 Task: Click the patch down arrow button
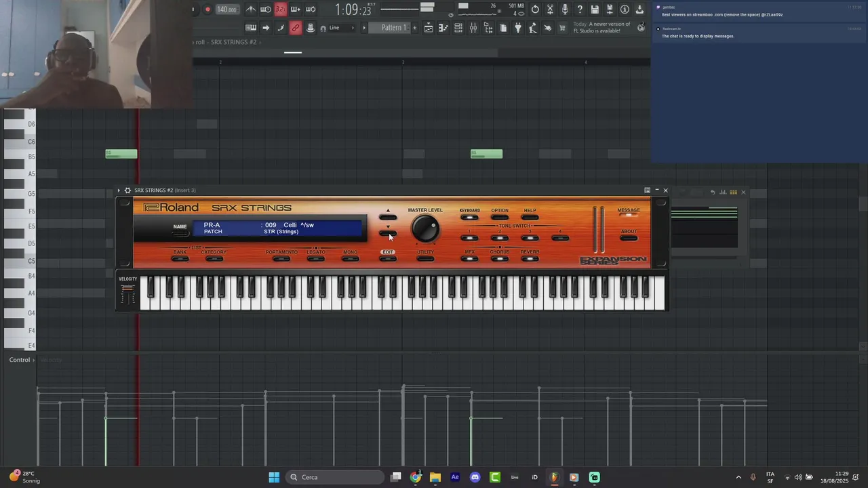[388, 232]
